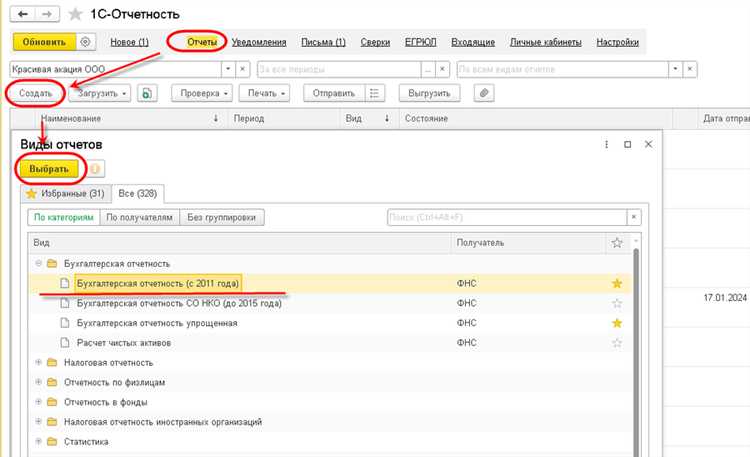Viewport: 750px width, 457px height.
Task: Open the Новое (1) section
Action: coord(129,42)
